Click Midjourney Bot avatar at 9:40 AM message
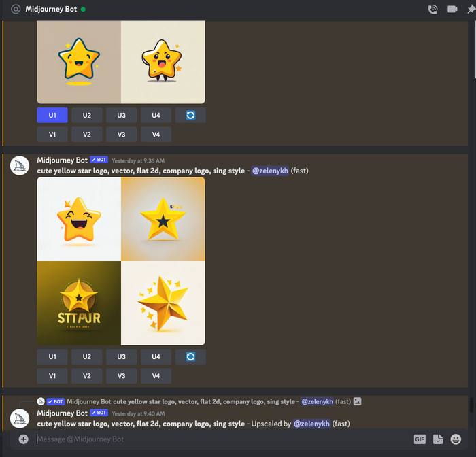This screenshot has height=457, width=476. tap(20, 419)
